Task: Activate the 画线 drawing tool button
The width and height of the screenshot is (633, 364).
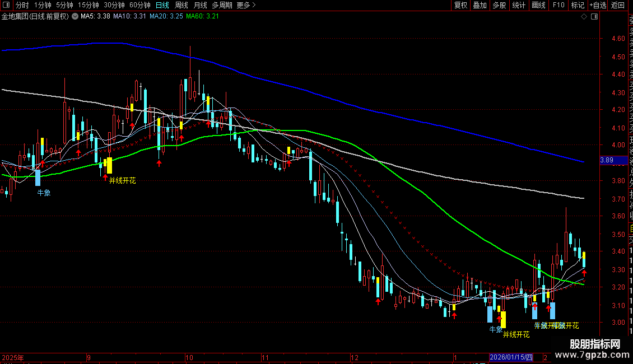Action: click(538, 5)
